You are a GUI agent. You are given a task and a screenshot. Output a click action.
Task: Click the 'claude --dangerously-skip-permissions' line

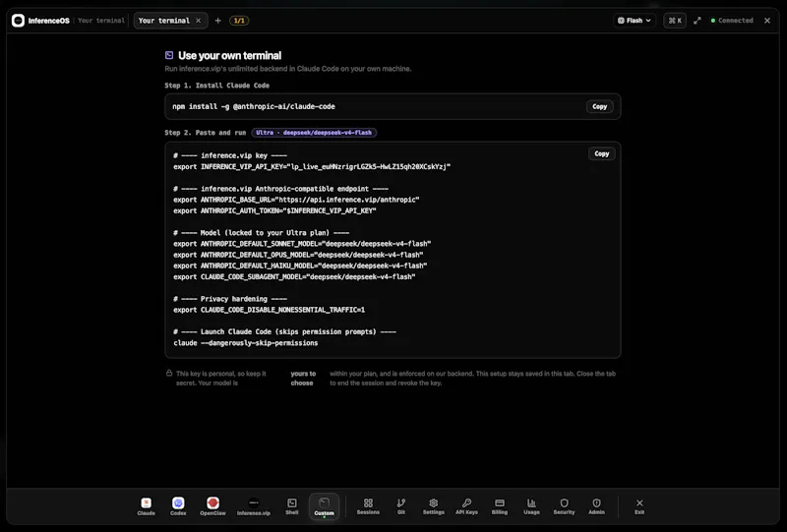coord(246,343)
